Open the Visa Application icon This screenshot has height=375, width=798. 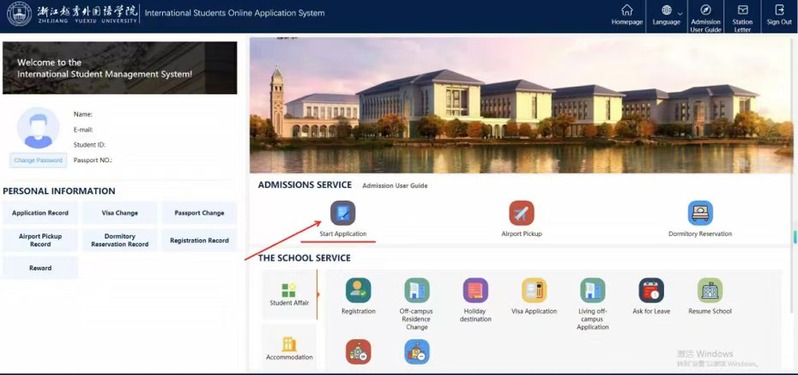(x=534, y=291)
